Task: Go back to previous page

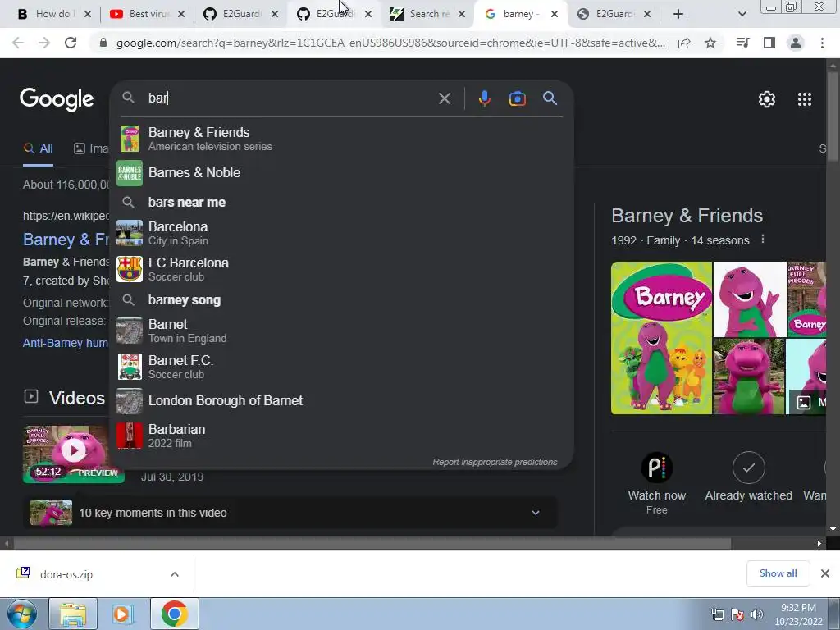Action: pyautogui.click(x=18, y=43)
